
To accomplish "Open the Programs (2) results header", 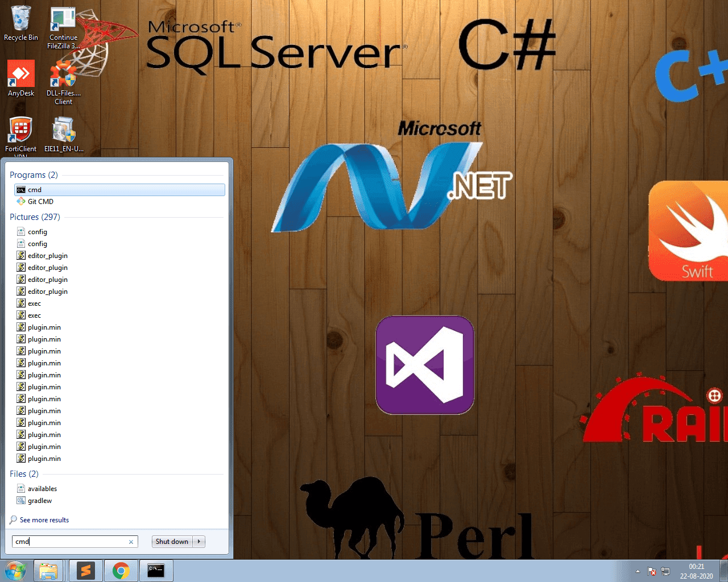I will tap(34, 175).
